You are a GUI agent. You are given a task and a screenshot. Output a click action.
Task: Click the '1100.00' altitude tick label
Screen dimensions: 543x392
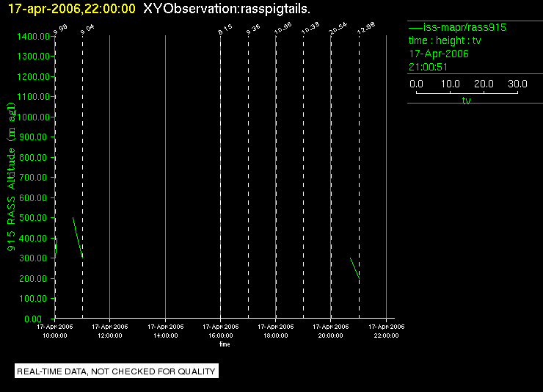(x=33, y=97)
